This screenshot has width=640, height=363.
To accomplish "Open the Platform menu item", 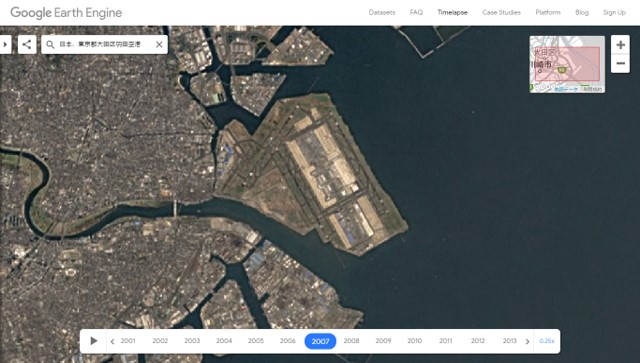I will [548, 12].
